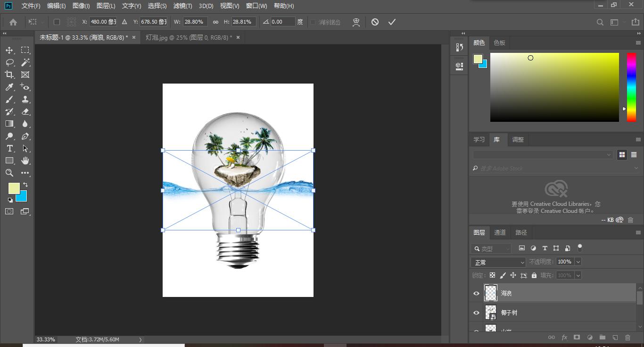Screen dimensions: 644x347
Task: Click the foreground color swatch in toolbar
Action: click(14, 188)
